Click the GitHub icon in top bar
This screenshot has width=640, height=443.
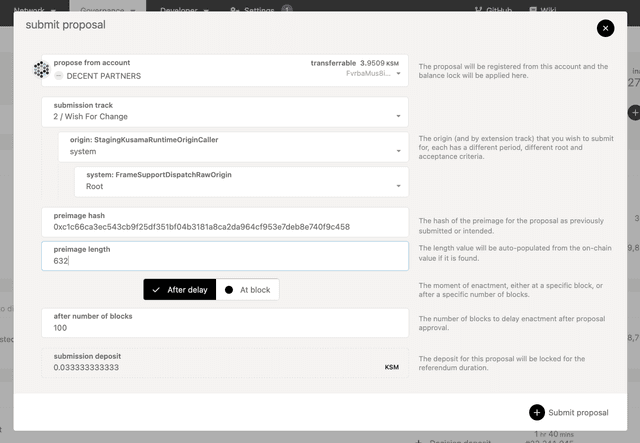[x=478, y=8]
